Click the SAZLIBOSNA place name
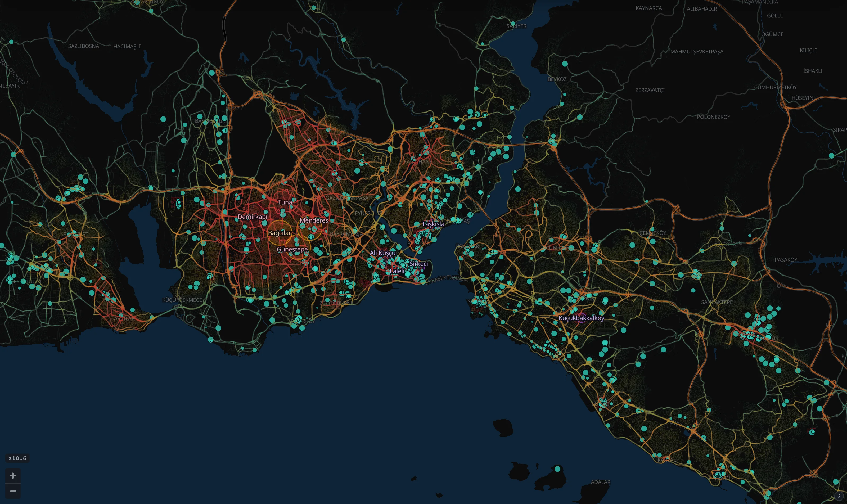This screenshot has height=504, width=847. (84, 46)
